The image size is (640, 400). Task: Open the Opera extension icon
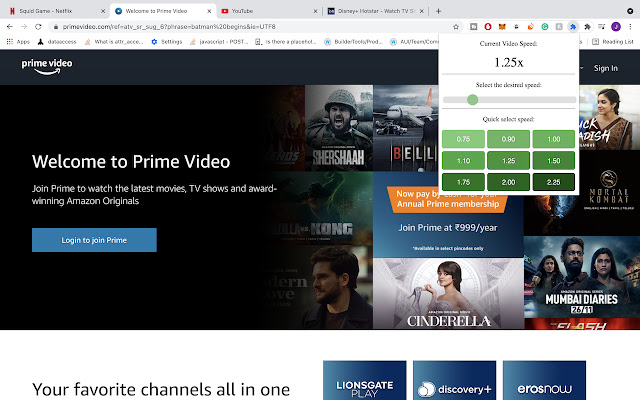tap(487, 26)
